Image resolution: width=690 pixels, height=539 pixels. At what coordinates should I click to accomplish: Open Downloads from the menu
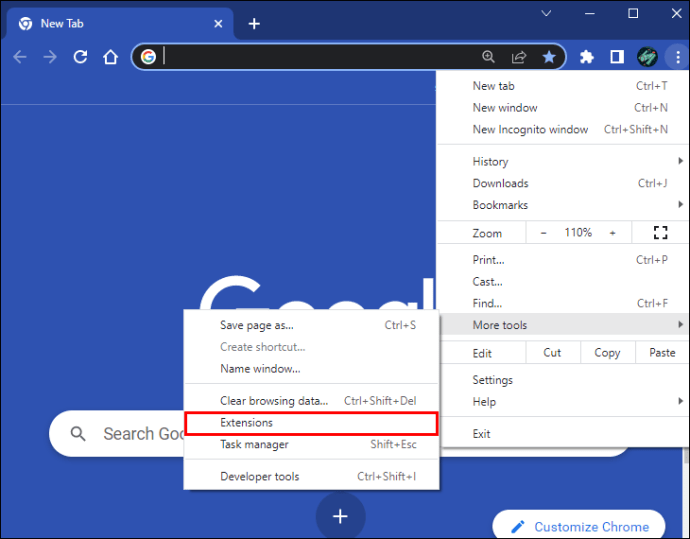(563, 183)
